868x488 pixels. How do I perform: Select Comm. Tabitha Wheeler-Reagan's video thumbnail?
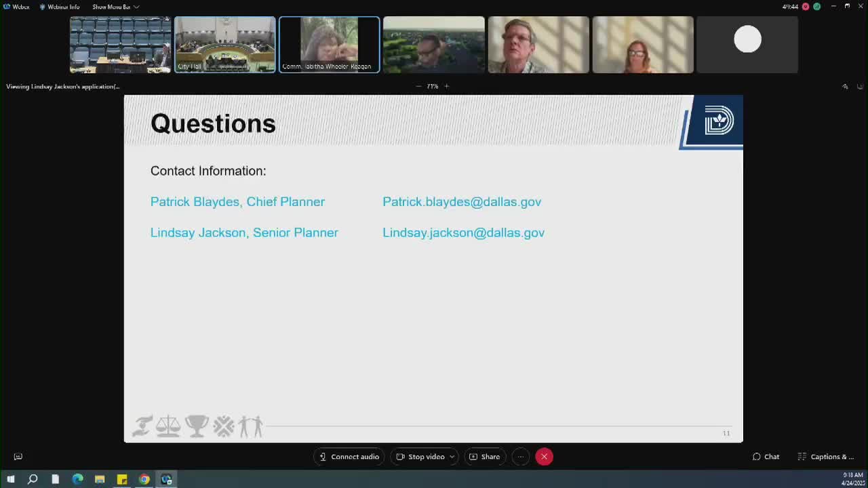[329, 44]
